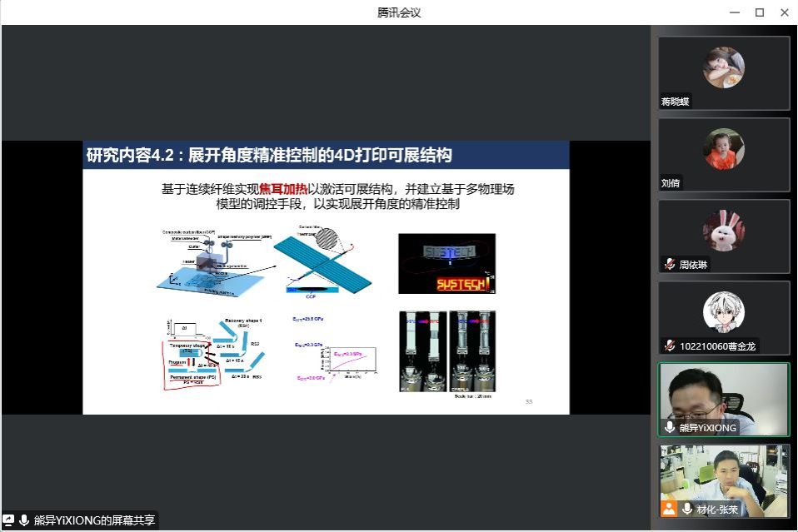This screenshot has width=798, height=532.
Task: Select 曹金龙's anime avatar
Action: [723, 311]
